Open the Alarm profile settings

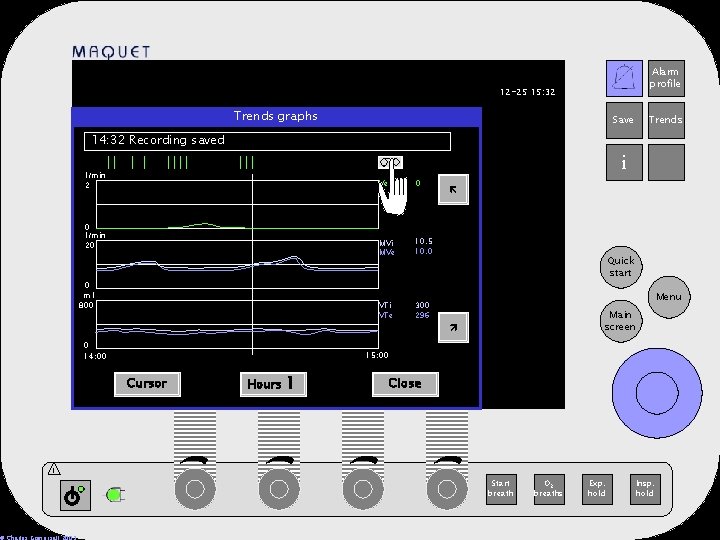point(666,79)
